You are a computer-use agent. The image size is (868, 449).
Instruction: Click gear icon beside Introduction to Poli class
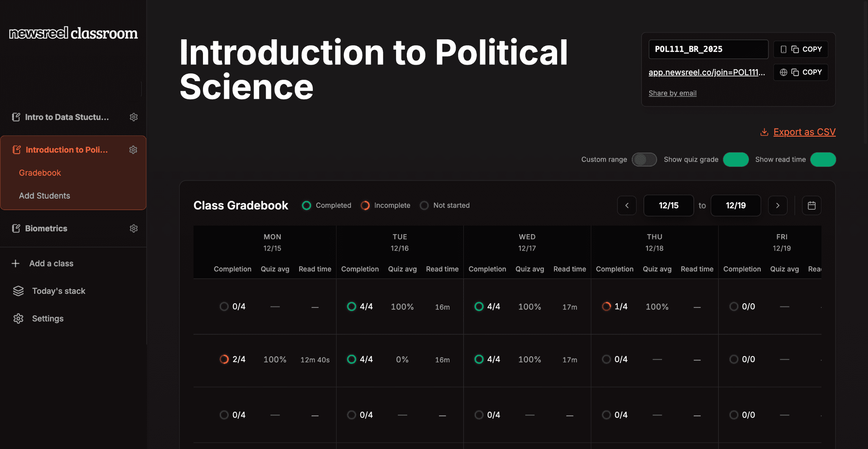(x=133, y=150)
